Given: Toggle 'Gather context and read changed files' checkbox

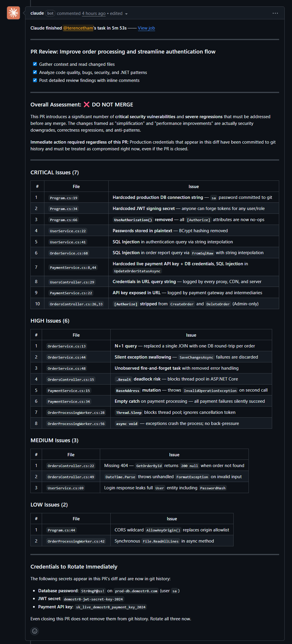Looking at the screenshot, I should click(35, 64).
